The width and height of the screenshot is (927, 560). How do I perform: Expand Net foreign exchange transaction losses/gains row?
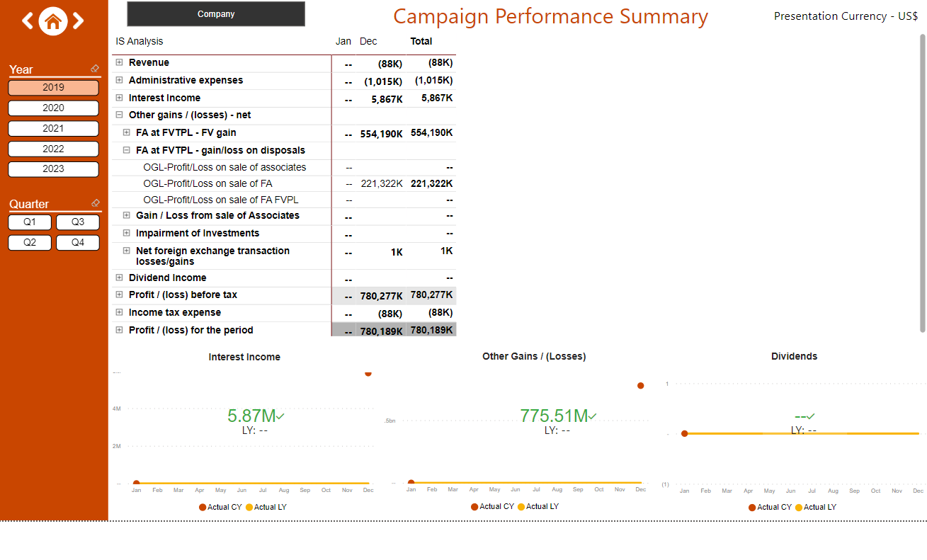coord(127,251)
